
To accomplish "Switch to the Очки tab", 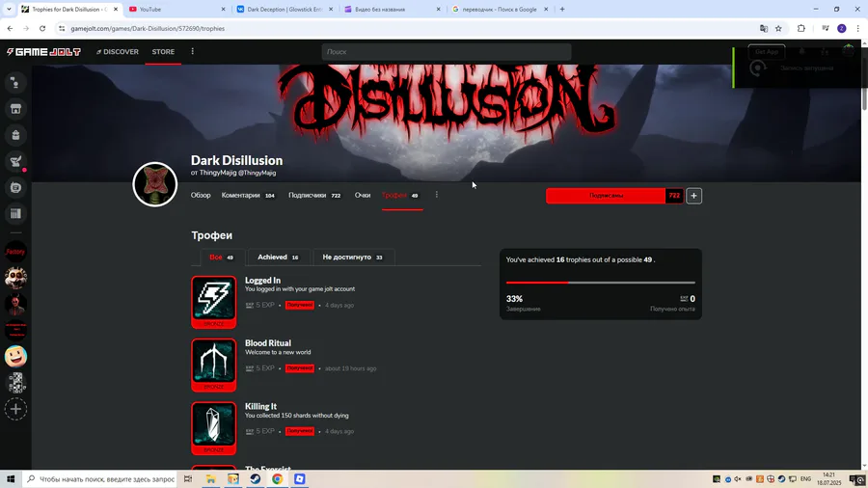I will coord(363,196).
